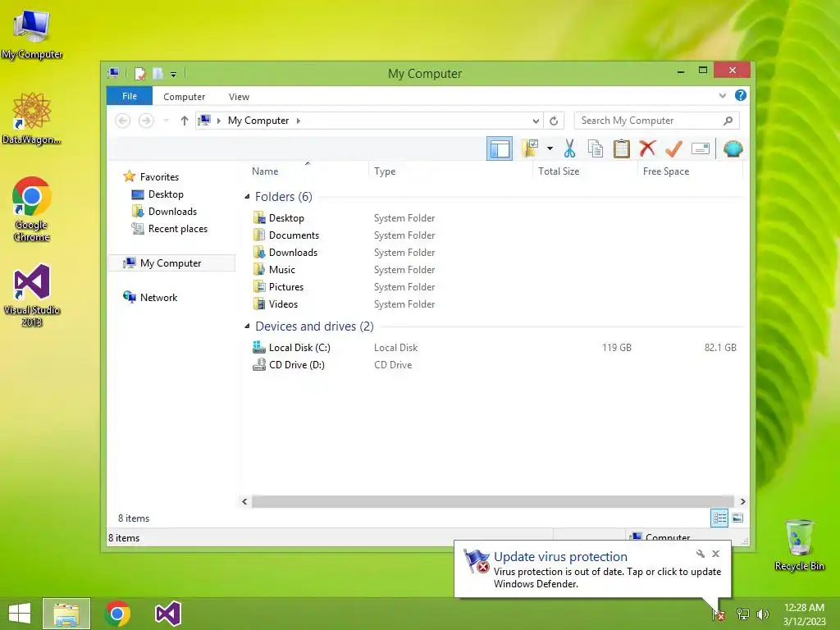This screenshot has height=630, width=840.
Task: Click the orange checkmark Properties icon
Action: pos(673,148)
